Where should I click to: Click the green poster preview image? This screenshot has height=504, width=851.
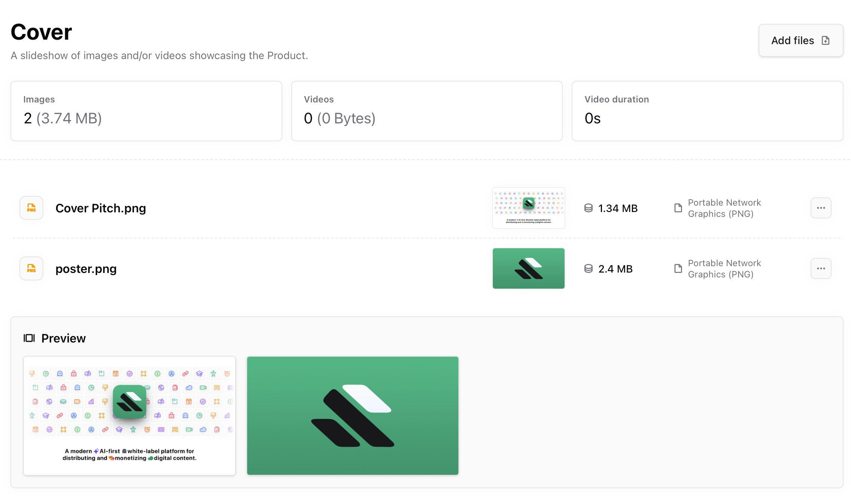(353, 415)
